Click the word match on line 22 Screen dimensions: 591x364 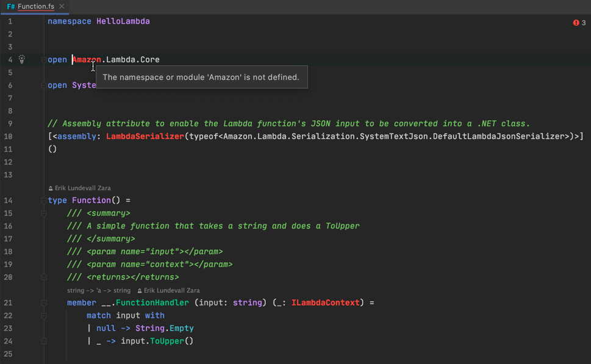point(99,316)
